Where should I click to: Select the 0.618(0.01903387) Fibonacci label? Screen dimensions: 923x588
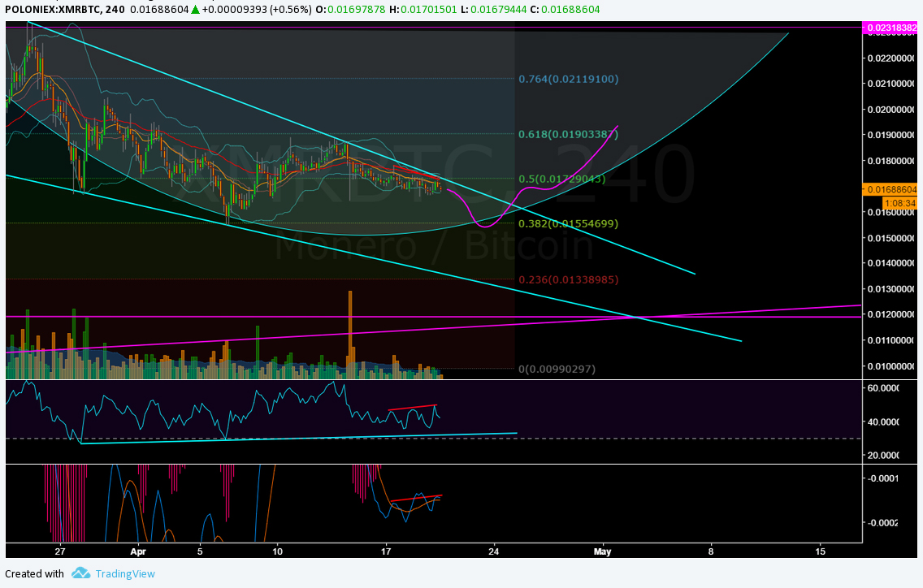coord(569,134)
